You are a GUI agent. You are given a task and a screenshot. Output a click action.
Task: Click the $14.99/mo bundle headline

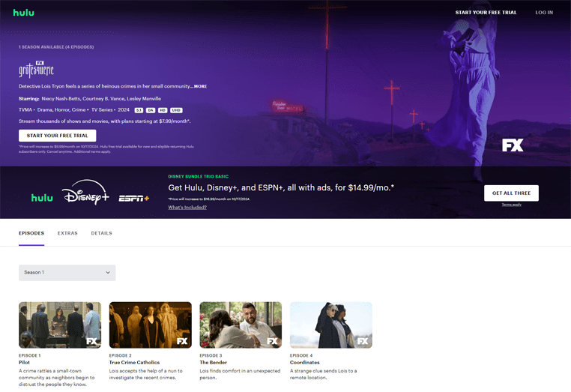[x=281, y=187]
